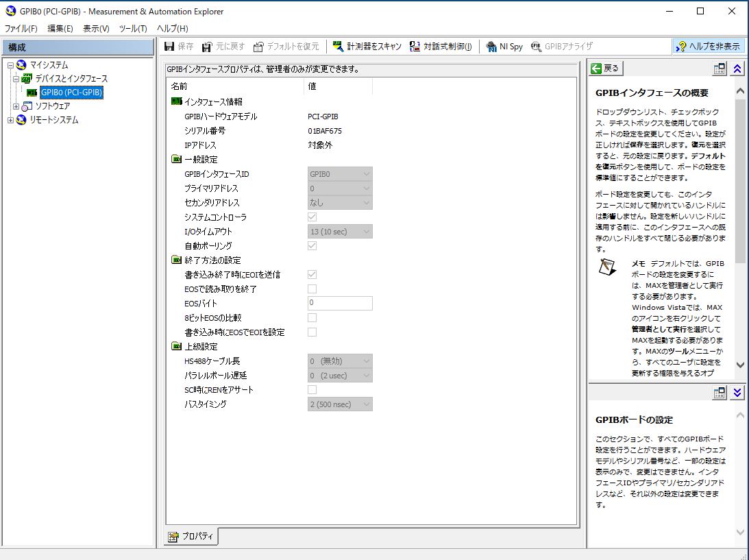
Task: Click the 一般設定 section icon
Action: pyautogui.click(x=176, y=158)
